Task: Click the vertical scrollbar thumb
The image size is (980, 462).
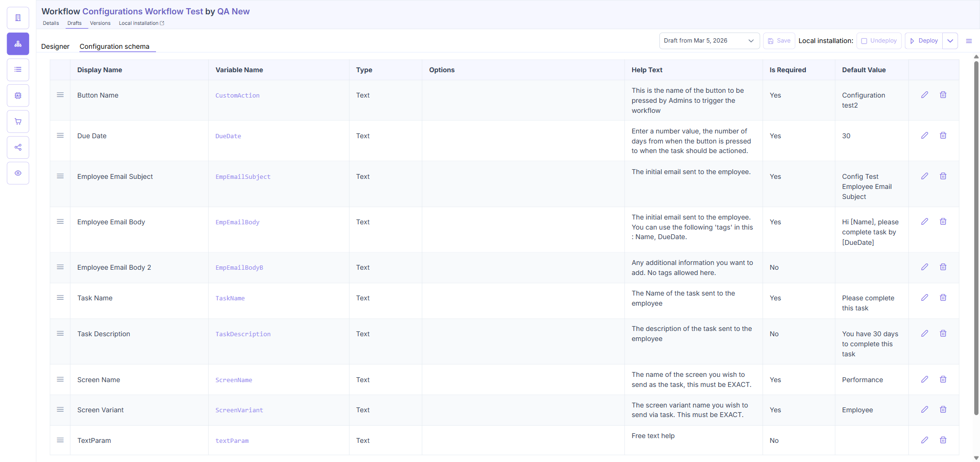Action: coord(976,238)
